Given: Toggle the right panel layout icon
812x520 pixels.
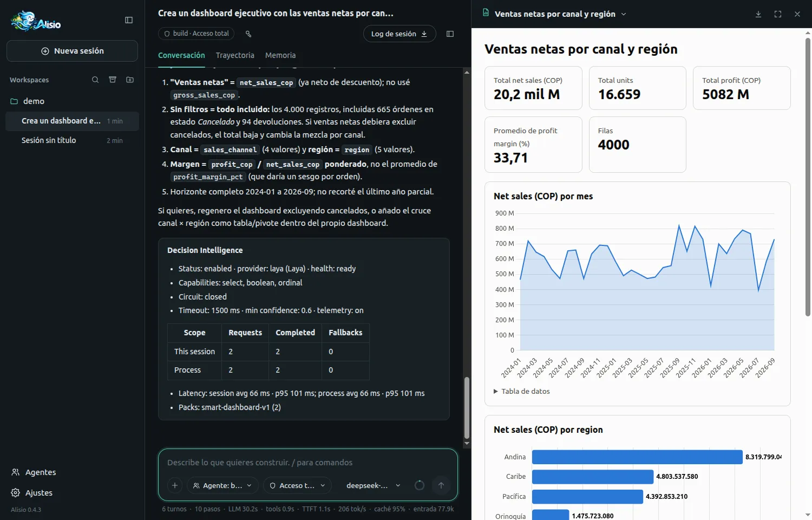Looking at the screenshot, I should [x=450, y=34].
